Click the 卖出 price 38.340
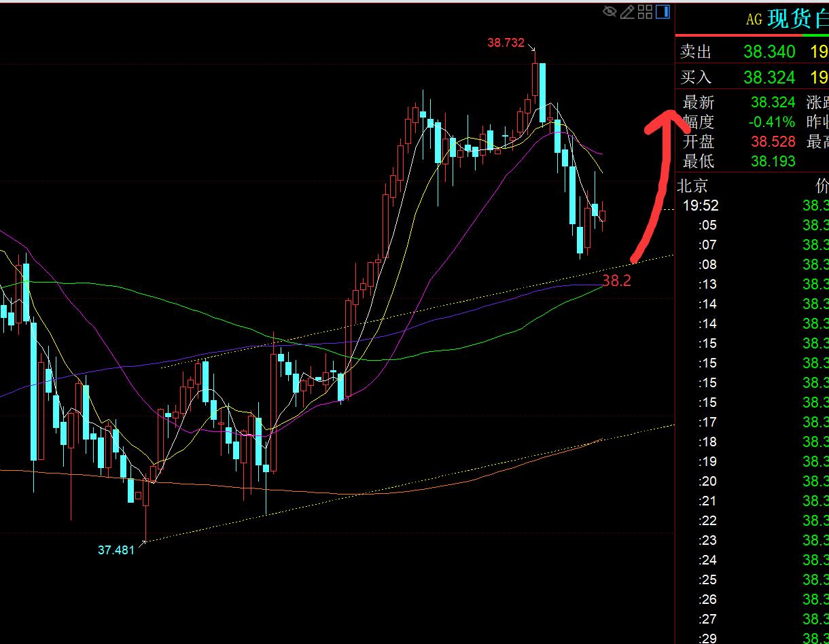Image resolution: width=829 pixels, height=644 pixels. pos(769,52)
